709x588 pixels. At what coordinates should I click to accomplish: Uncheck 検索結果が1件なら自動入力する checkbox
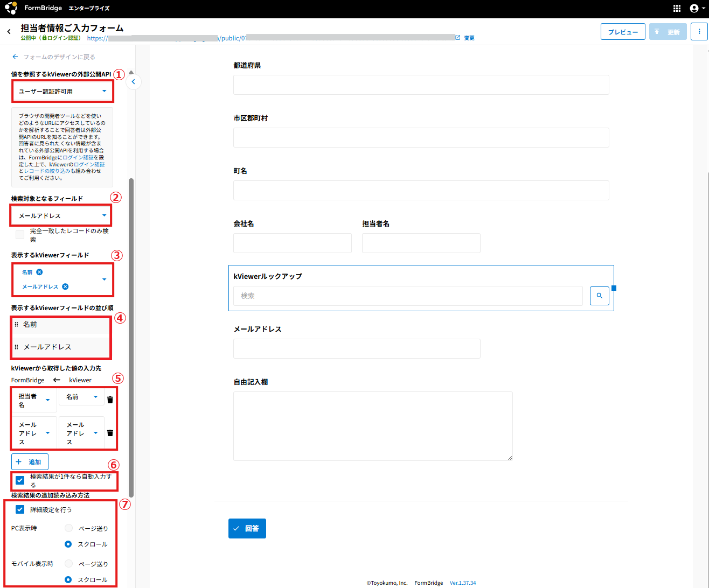click(x=20, y=480)
